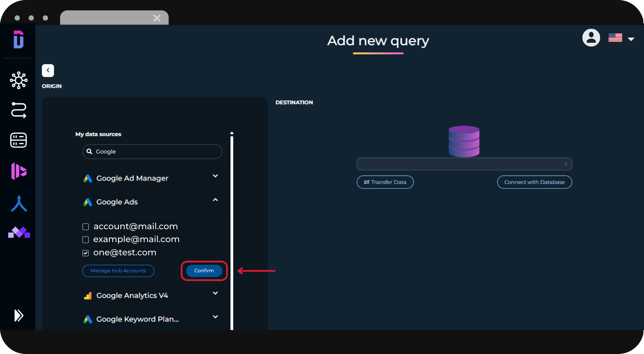The width and height of the screenshot is (644, 354).
Task: Click the Confirm button
Action: click(204, 271)
